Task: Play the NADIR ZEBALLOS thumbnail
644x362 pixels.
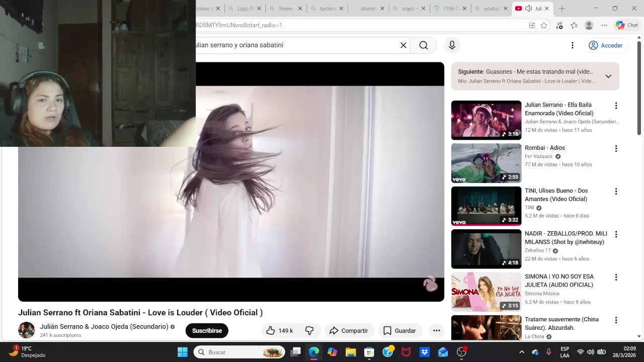Action: [486, 249]
